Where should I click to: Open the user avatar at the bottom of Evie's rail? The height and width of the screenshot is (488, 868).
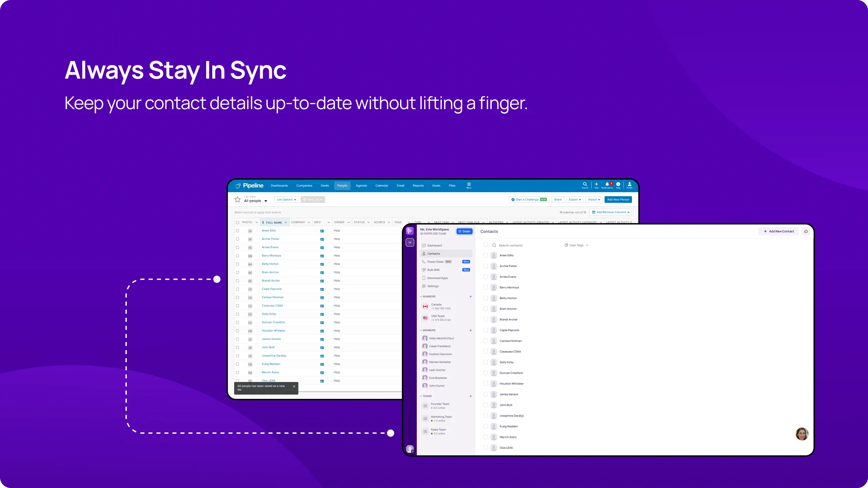click(410, 449)
